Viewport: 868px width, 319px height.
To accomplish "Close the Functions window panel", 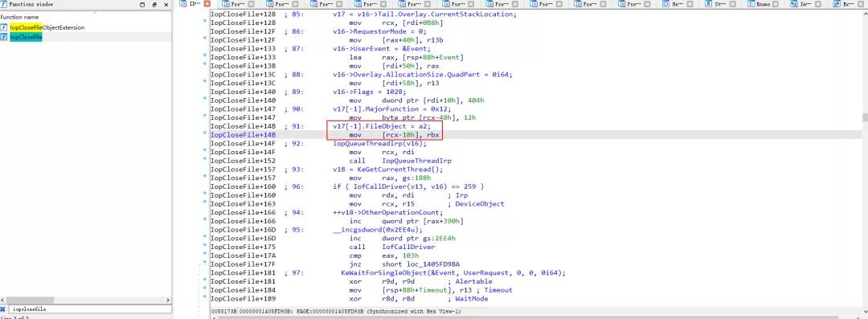I will (166, 4).
